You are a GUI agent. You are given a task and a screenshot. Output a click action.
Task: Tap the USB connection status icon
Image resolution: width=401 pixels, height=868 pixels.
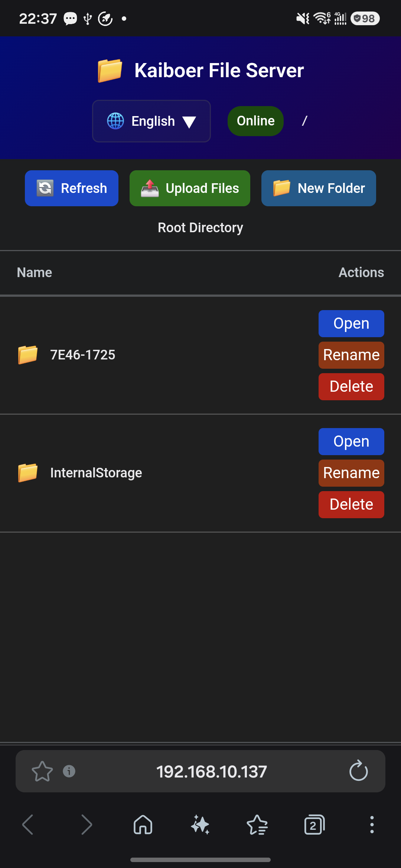88,18
